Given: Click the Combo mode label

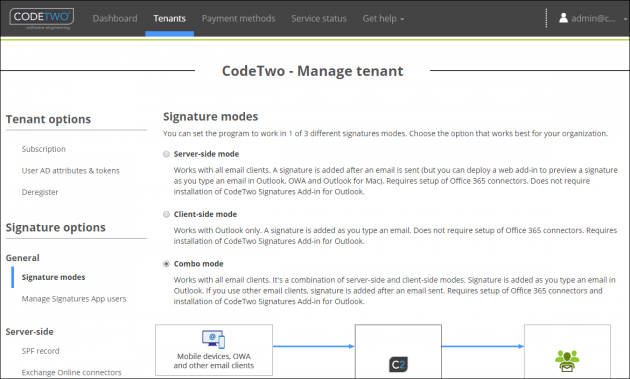Looking at the screenshot, I should tap(198, 264).
